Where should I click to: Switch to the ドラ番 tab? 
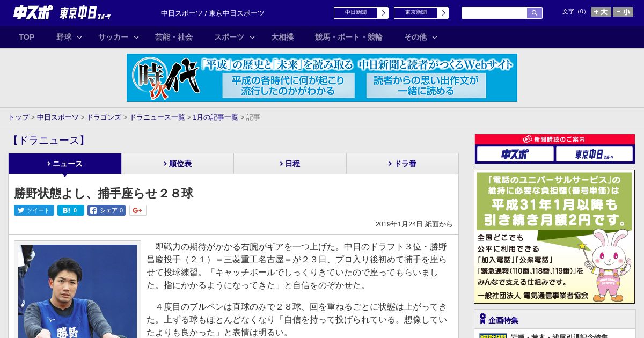click(402, 164)
